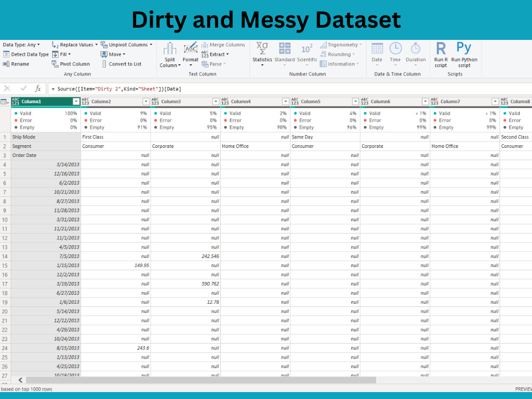Expand the Parse dropdown
The image size is (532, 399).
tap(225, 64)
